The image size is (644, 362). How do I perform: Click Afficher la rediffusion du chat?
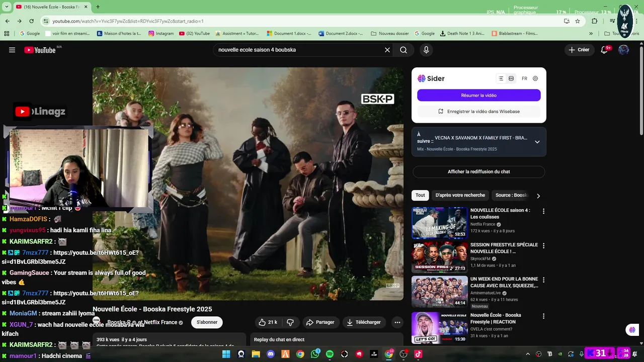478,171
